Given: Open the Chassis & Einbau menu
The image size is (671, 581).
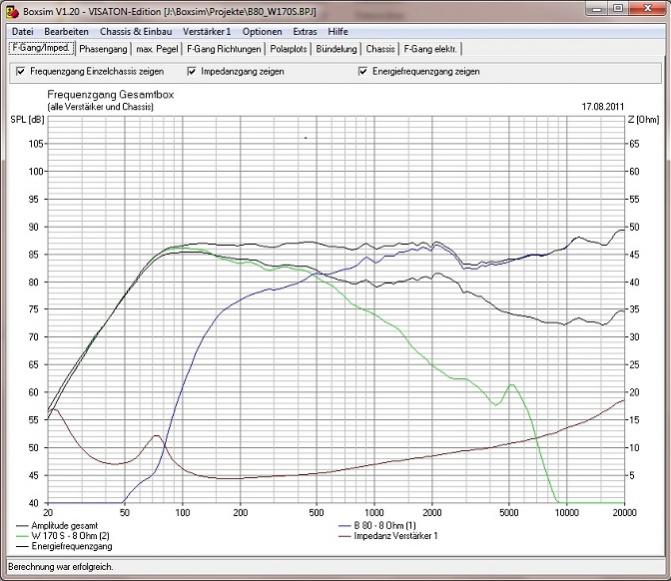Looking at the screenshot, I should 135,32.
